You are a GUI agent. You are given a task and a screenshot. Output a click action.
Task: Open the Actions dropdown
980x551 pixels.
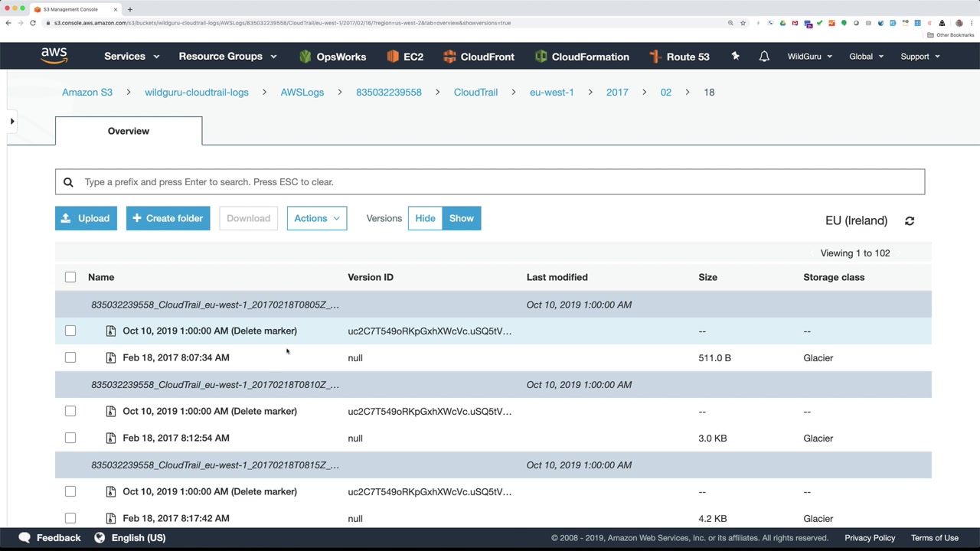tap(317, 218)
